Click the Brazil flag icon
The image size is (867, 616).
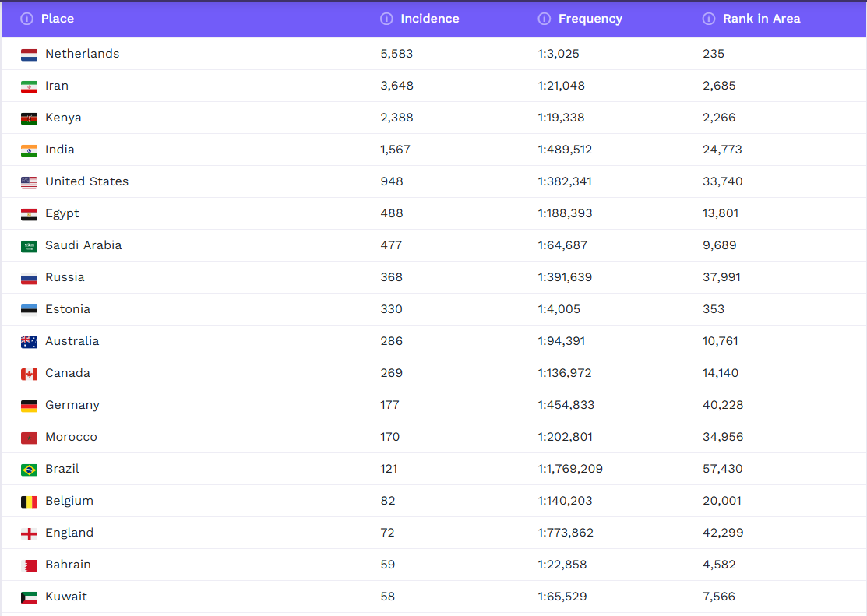pos(29,470)
